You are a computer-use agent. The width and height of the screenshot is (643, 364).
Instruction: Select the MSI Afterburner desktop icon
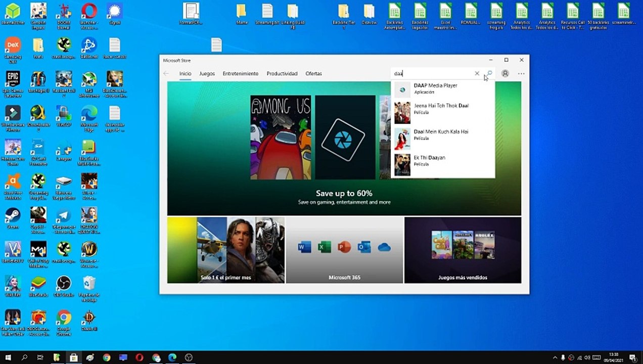89,84
